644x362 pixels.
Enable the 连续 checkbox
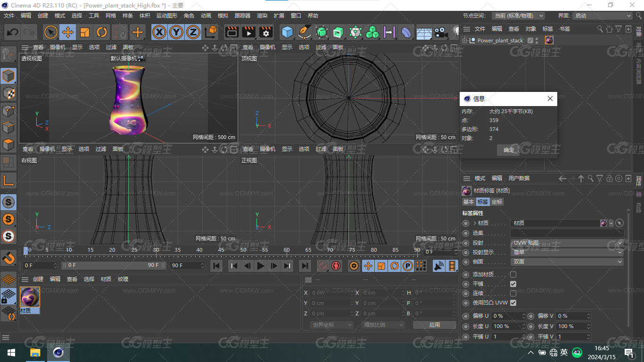[x=513, y=293]
